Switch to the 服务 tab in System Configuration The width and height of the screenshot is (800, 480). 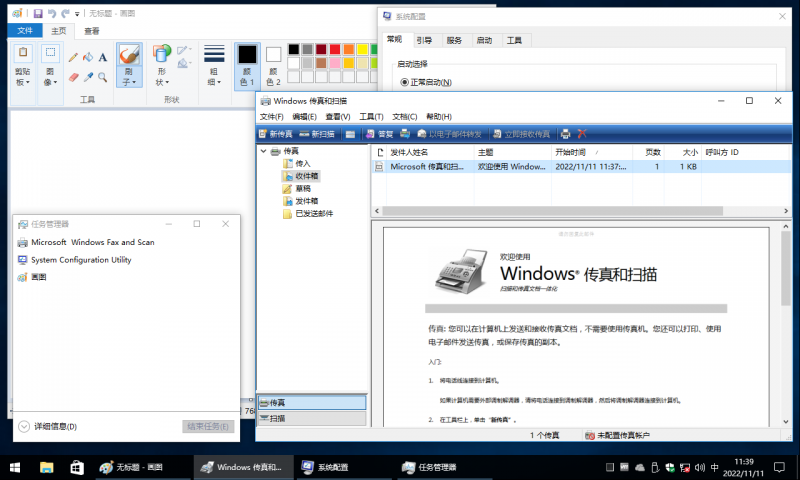pyautogui.click(x=454, y=40)
